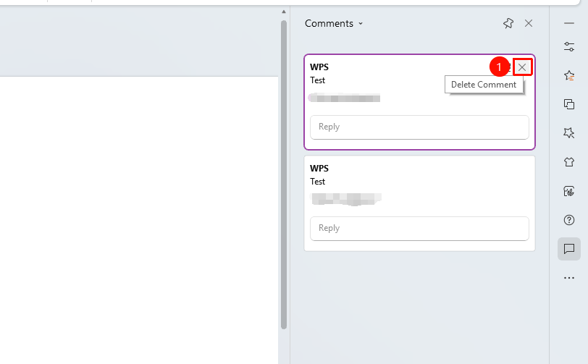This screenshot has height=364, width=588.
Task: Open the star list sidebar icon
Action: (569, 75)
